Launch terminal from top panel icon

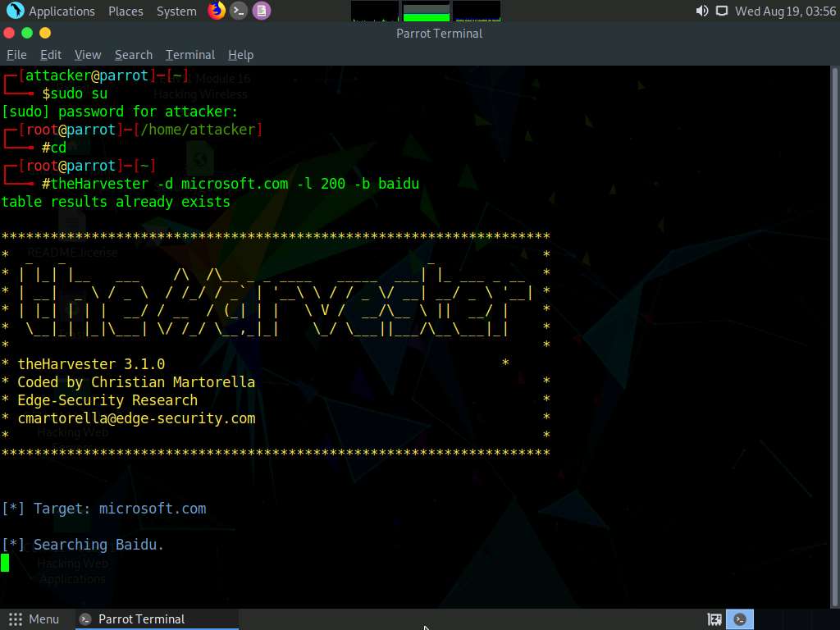239,11
